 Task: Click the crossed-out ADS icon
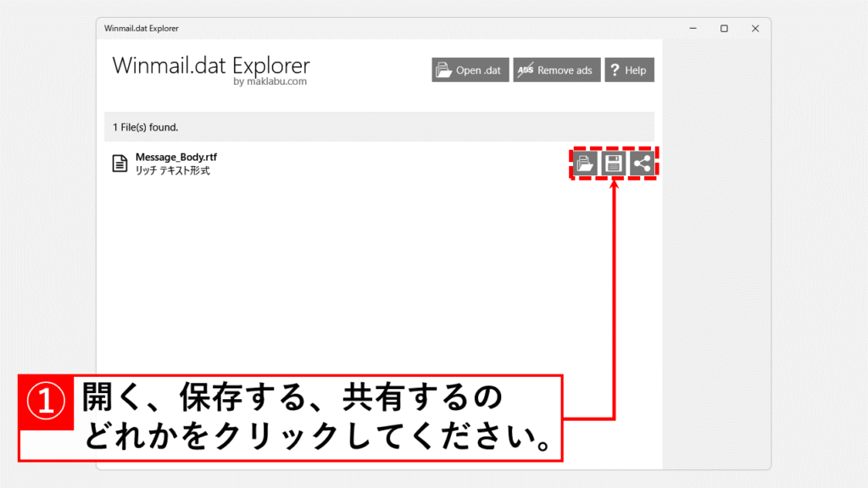pos(526,70)
